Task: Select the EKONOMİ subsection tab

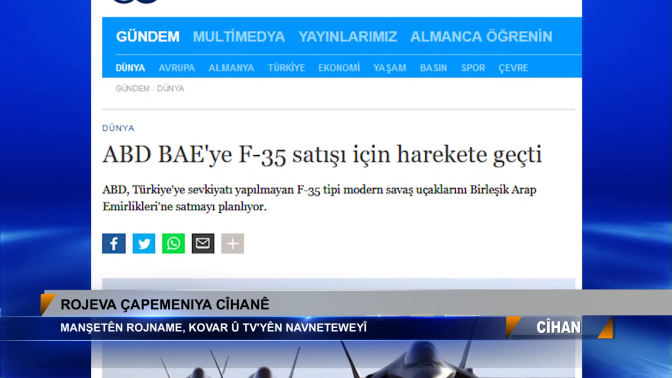Action: tap(339, 68)
